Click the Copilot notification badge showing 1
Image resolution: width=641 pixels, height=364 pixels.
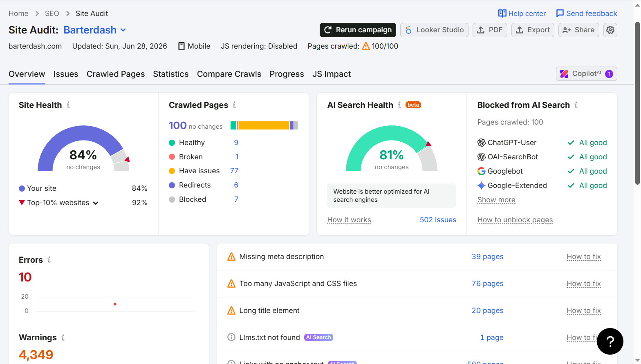coord(609,74)
